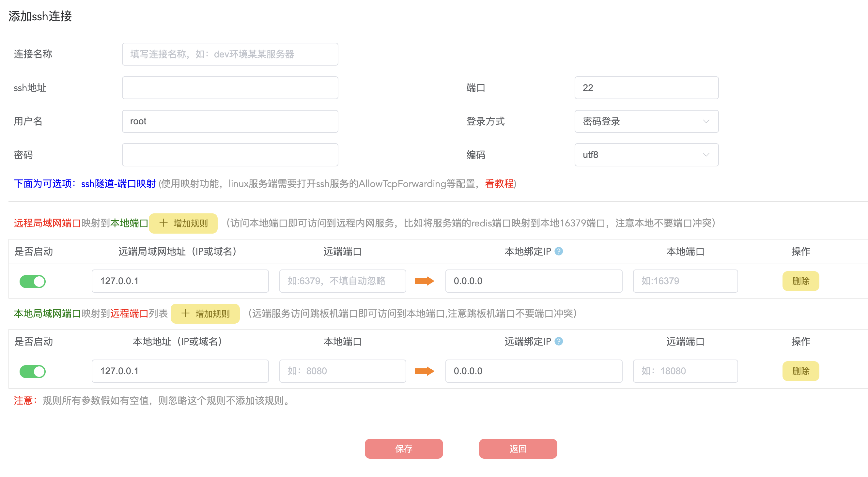Open the 看教程 tutorial link
This screenshot has width=868, height=477.
499,184
